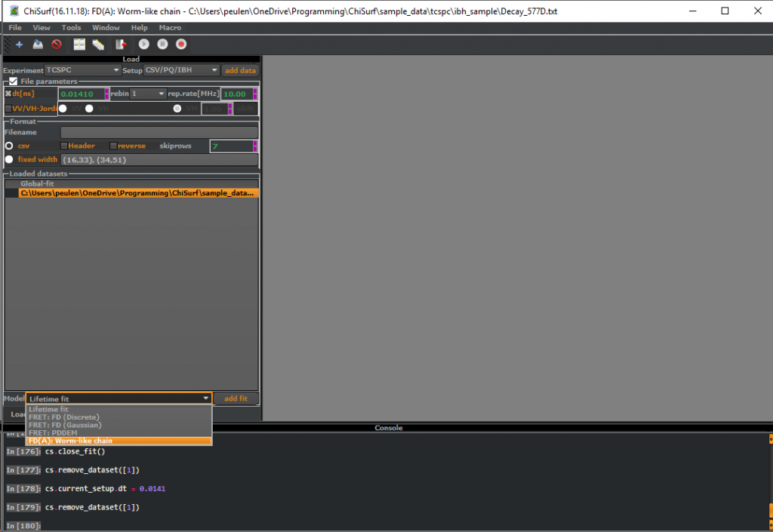The width and height of the screenshot is (773, 532).
Task: Enable the Header checkbox
Action: coord(64,146)
